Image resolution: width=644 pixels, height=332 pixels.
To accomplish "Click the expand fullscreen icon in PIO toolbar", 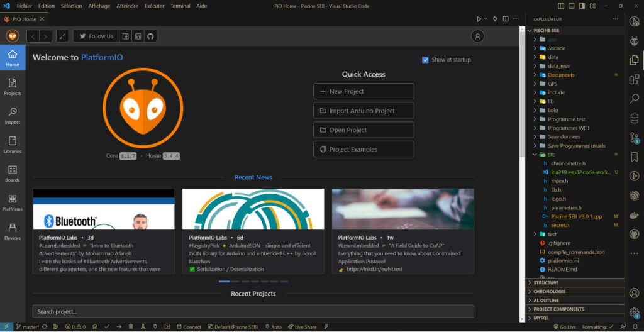I will pyautogui.click(x=62, y=36).
